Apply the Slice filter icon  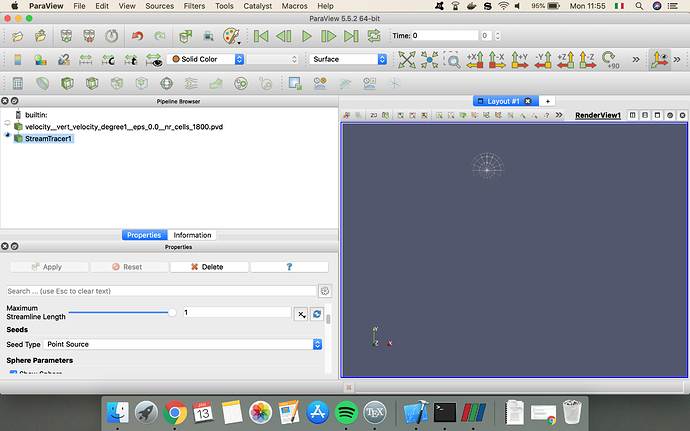click(x=92, y=83)
